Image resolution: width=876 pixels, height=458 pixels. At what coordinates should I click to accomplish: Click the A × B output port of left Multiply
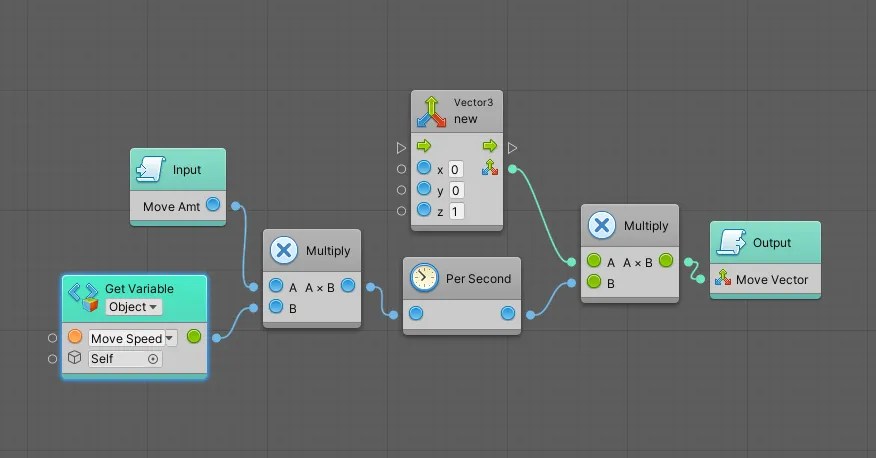pyautogui.click(x=348, y=285)
